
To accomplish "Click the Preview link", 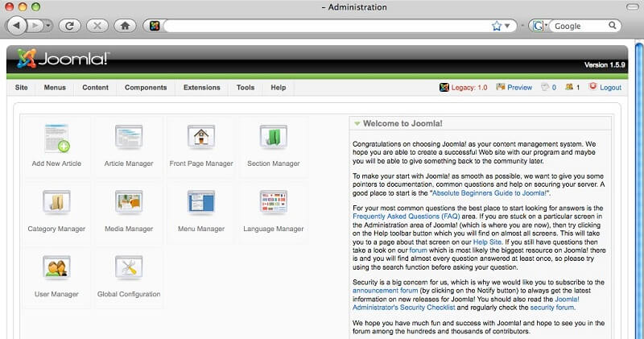I will [519, 88].
